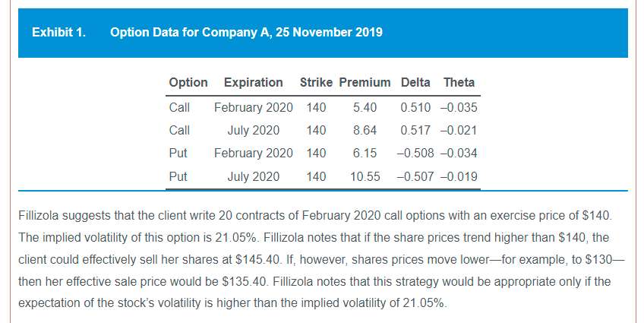Select the 6.15 premium cell
The width and height of the screenshot is (644, 323).
click(x=365, y=154)
